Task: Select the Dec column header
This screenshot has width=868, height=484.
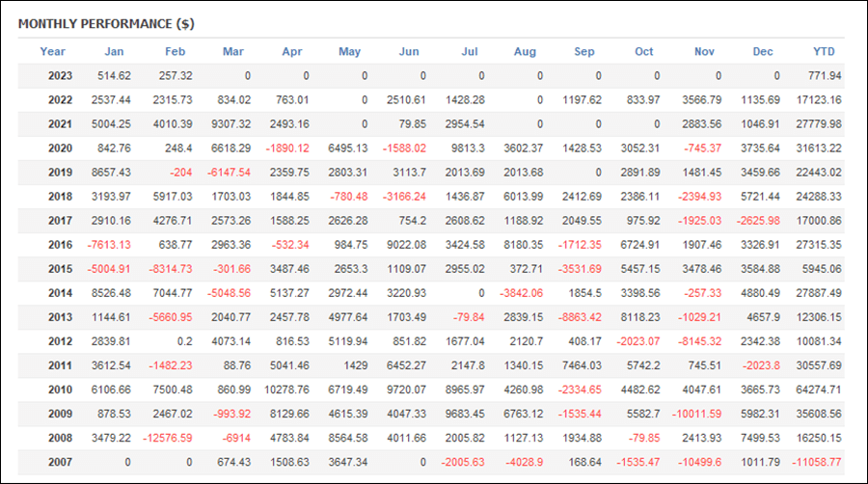Action: click(762, 51)
